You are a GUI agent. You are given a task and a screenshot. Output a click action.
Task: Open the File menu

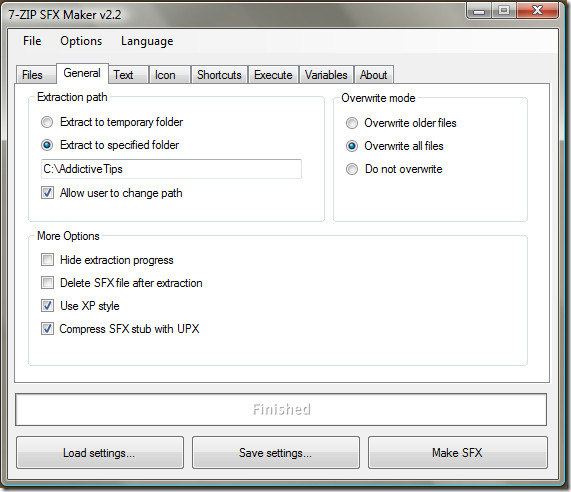[x=32, y=41]
